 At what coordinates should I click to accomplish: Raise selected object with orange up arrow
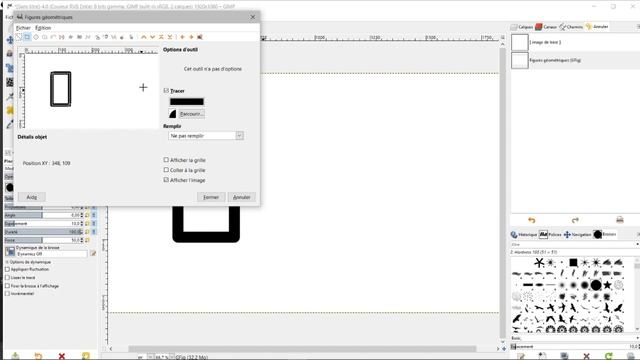(x=144, y=37)
